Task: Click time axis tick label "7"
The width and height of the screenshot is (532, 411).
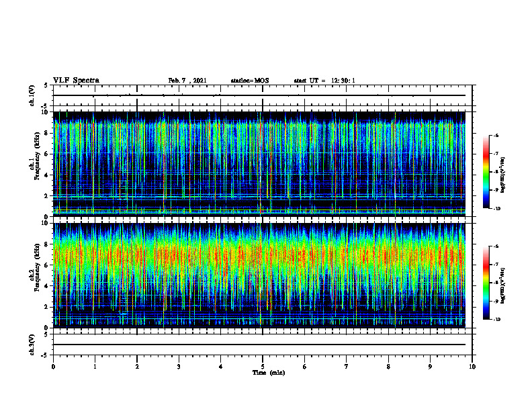Action: tap(347, 367)
